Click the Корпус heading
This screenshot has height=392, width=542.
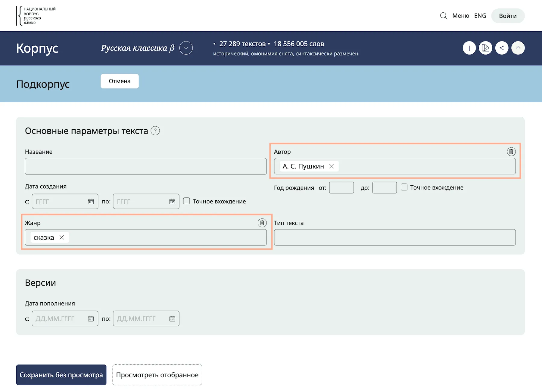[37, 48]
